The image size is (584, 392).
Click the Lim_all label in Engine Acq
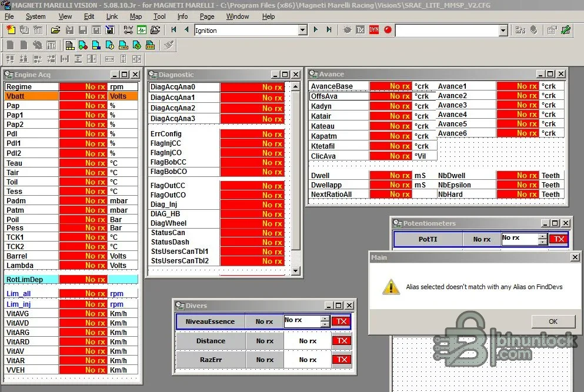[19, 294]
